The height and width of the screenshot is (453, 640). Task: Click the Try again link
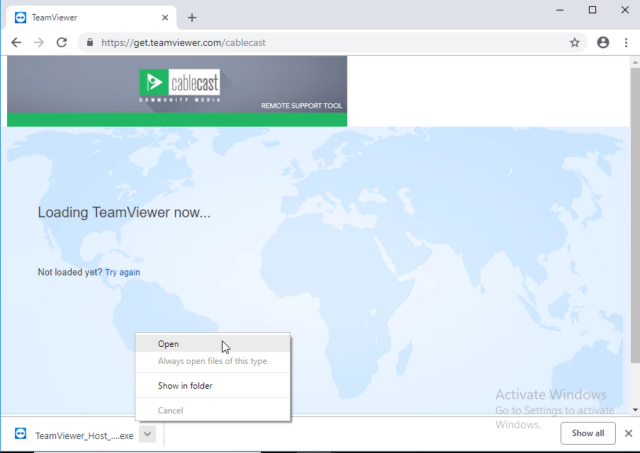[x=122, y=272]
